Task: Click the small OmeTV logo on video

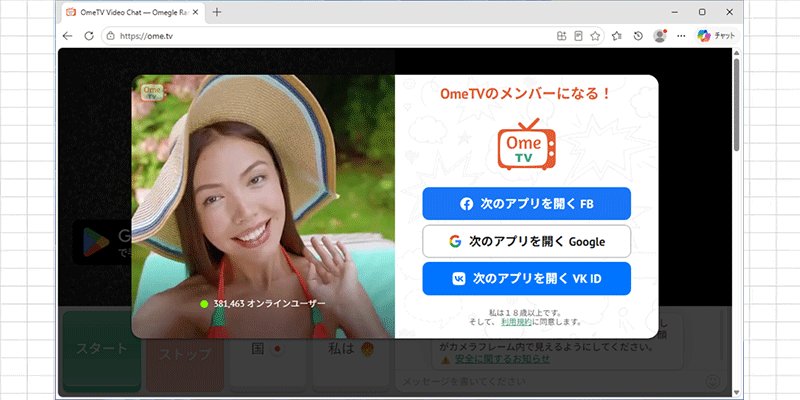Action: click(x=152, y=91)
